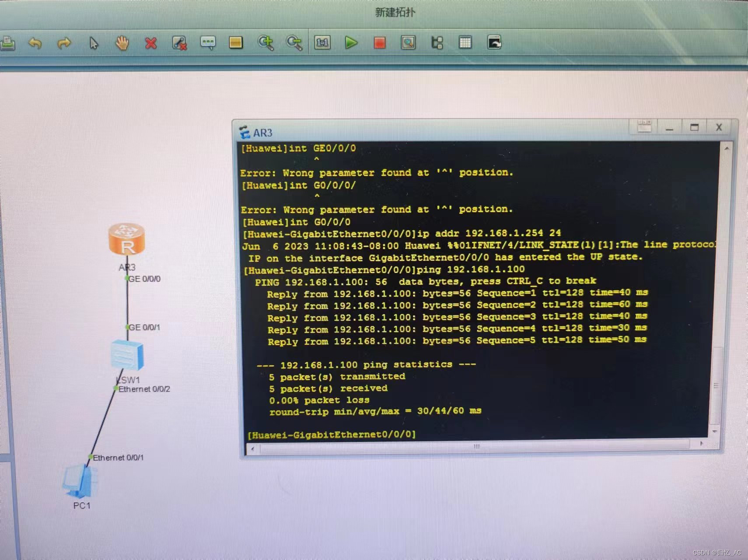Open the topology CLI/console icon
Screen dimensions: 748x560
[494, 42]
